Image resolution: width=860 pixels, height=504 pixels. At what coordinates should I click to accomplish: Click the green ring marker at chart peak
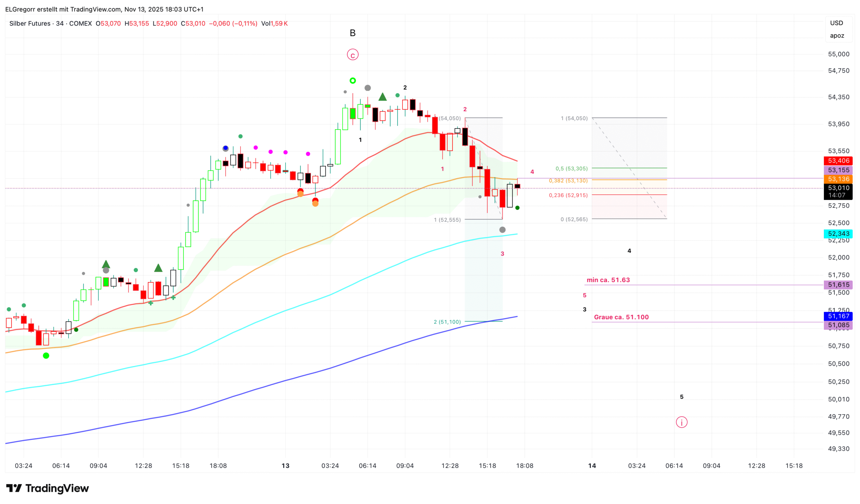click(353, 81)
